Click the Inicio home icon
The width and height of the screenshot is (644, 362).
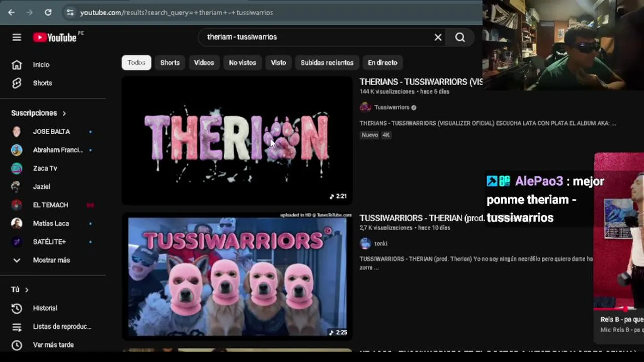point(17,65)
